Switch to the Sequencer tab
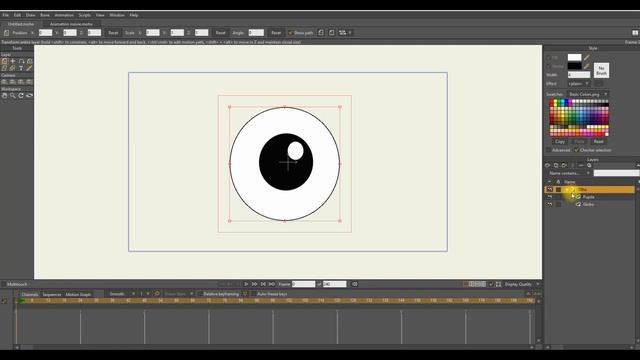Screen dimensions: 640x360 tap(52, 294)
